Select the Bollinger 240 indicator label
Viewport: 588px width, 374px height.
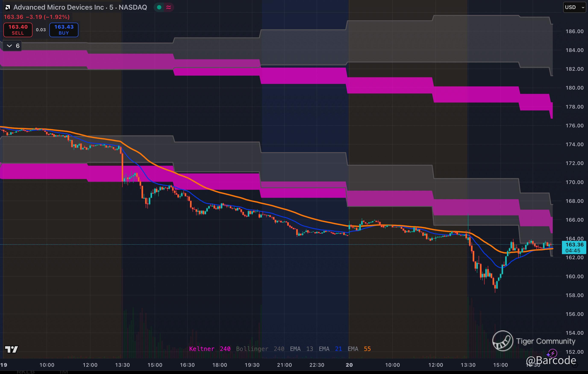260,349
